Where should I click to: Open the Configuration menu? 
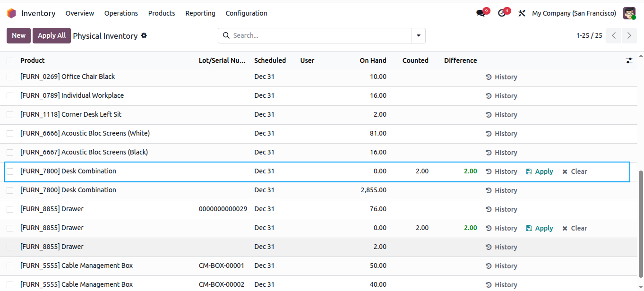click(247, 13)
